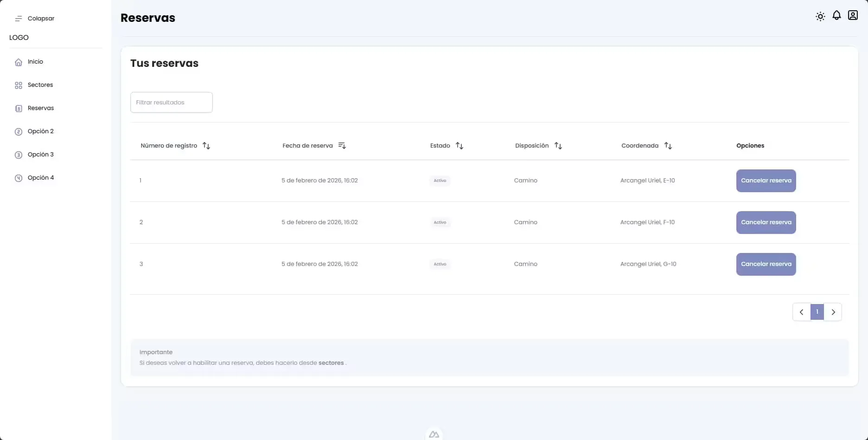Image resolution: width=868 pixels, height=440 pixels.
Task: Click the Opción 2 circled icon
Action: pyautogui.click(x=19, y=131)
